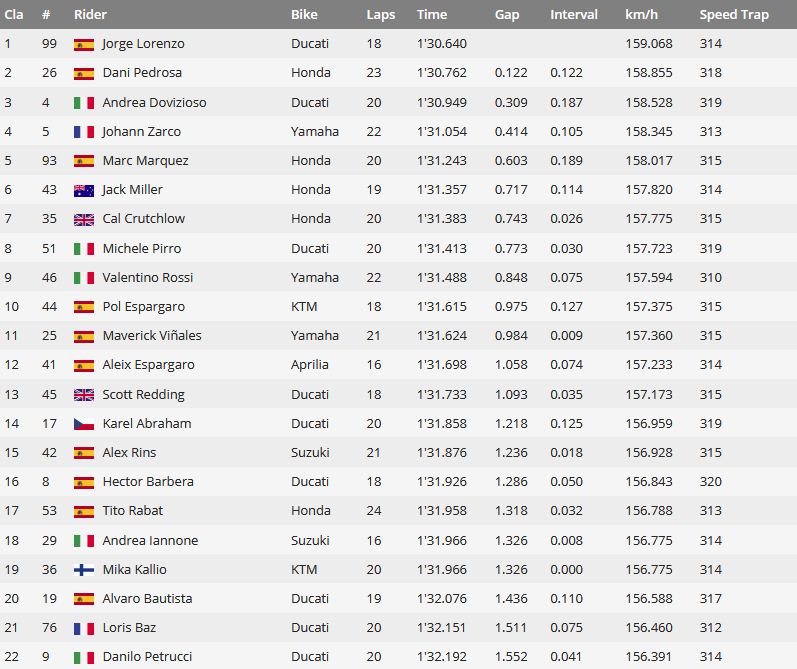Open rider name Valentino Rossi
Viewport: 797px width, 669px height.
[x=148, y=278]
